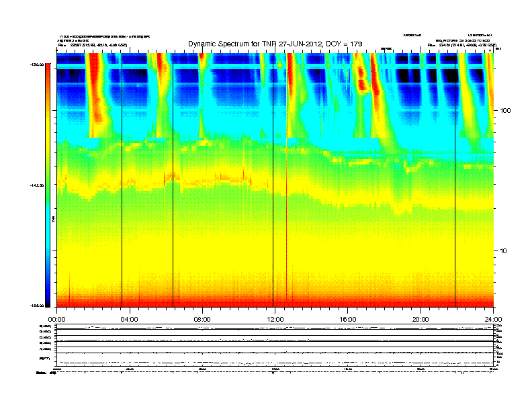Click the "24:00" time axis label
Viewport: 532px width, 411px height.
click(x=493, y=319)
